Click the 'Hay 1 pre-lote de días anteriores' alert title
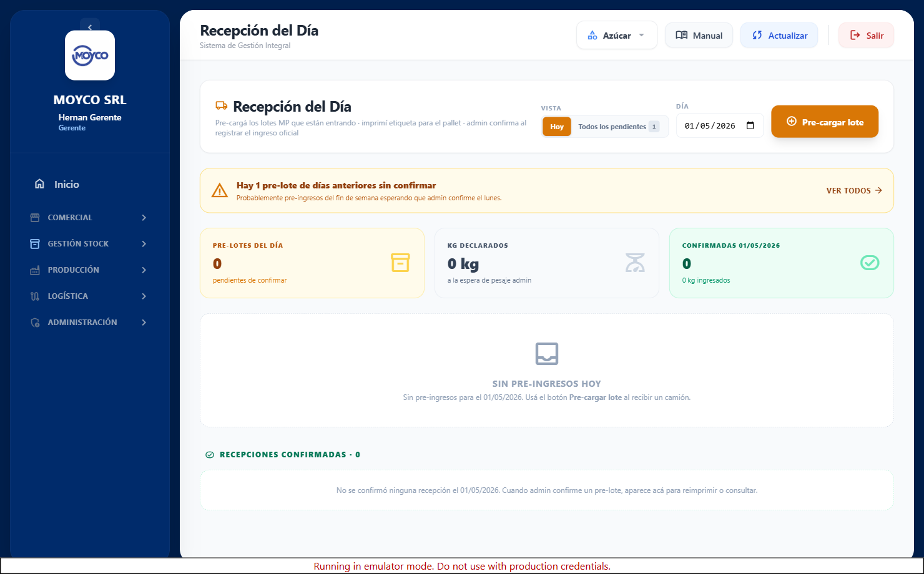 336,185
